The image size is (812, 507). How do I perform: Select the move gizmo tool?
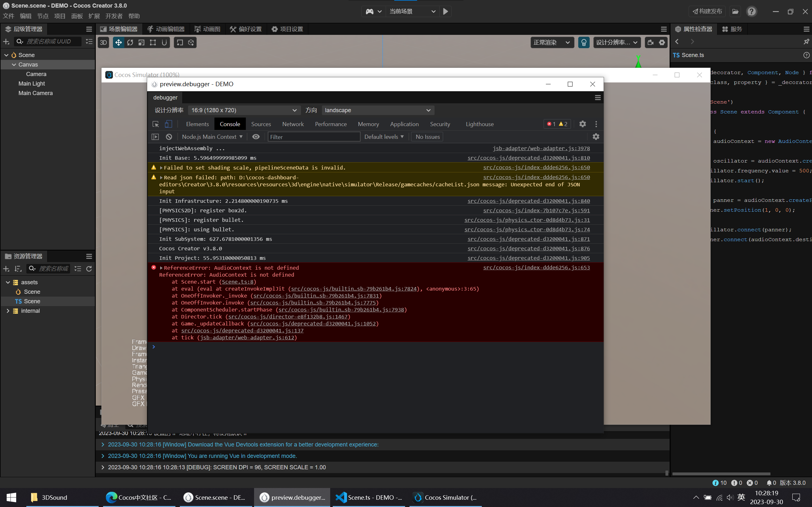(x=118, y=42)
